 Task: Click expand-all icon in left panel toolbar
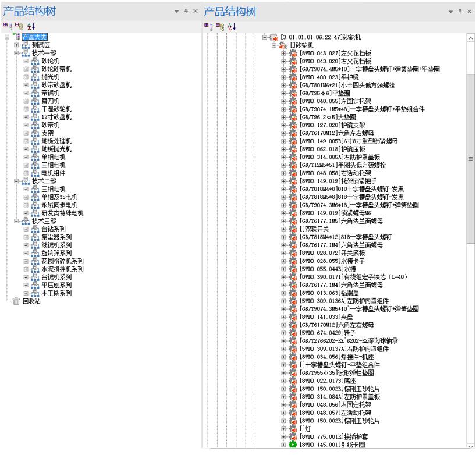(x=8, y=26)
